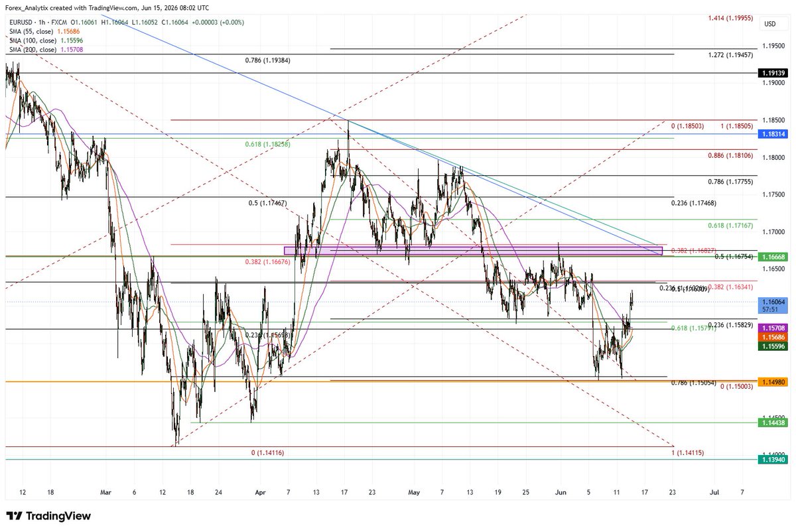Click the USD currency button
796x532 pixels.
point(769,23)
